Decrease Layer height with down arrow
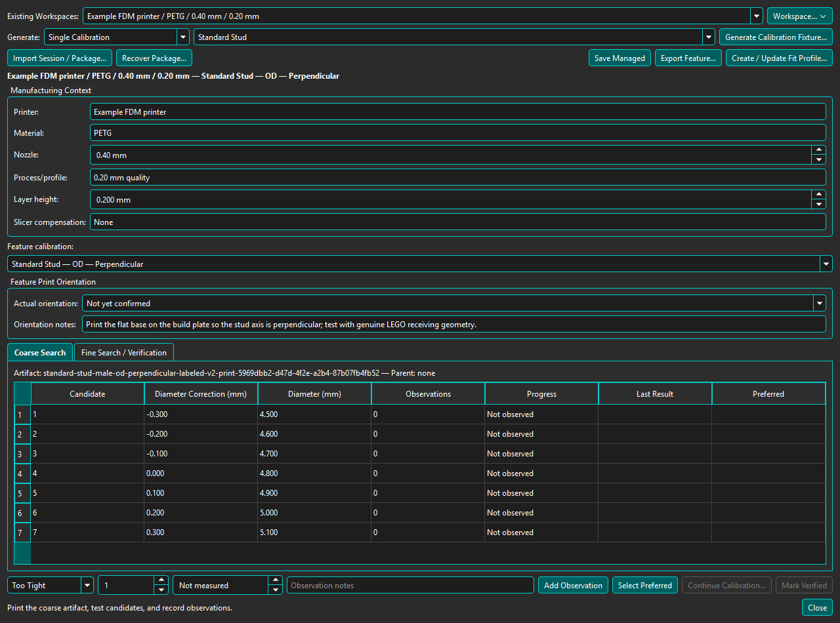This screenshot has width=840, height=623. [x=818, y=204]
